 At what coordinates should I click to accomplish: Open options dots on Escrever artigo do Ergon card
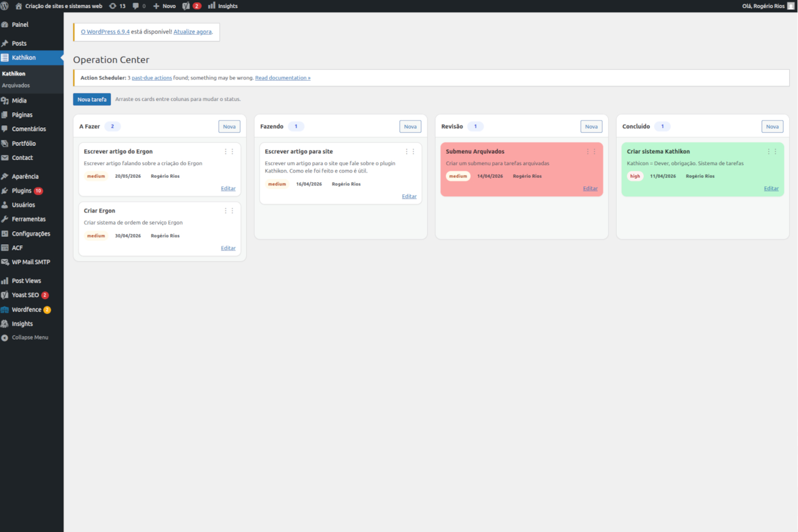point(229,152)
